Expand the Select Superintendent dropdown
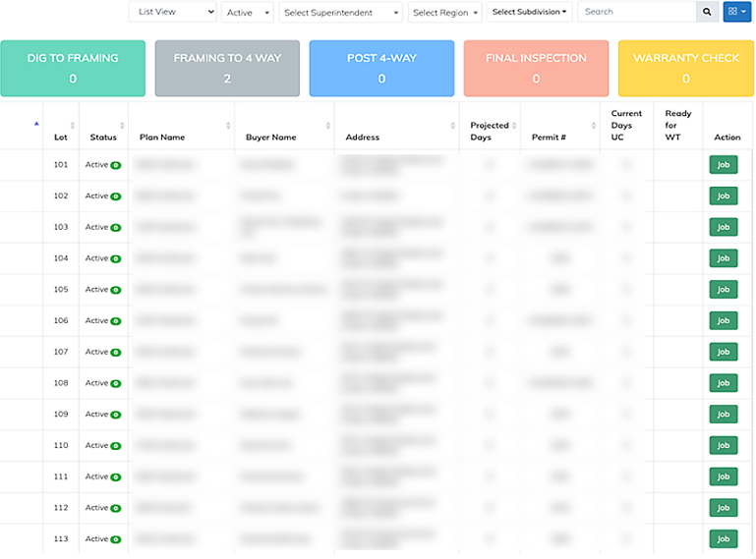This screenshot has width=756, height=559. (x=340, y=13)
